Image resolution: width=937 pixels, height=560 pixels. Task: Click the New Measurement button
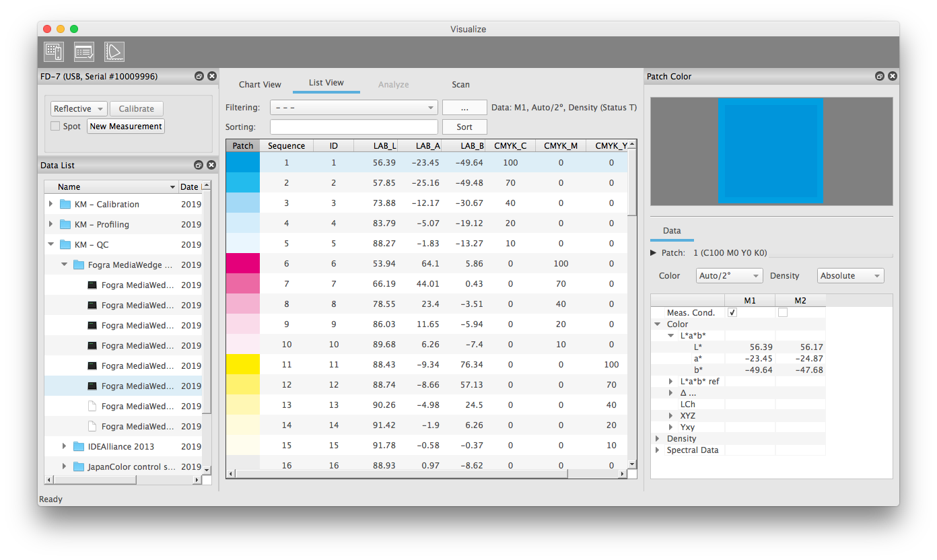tap(126, 127)
